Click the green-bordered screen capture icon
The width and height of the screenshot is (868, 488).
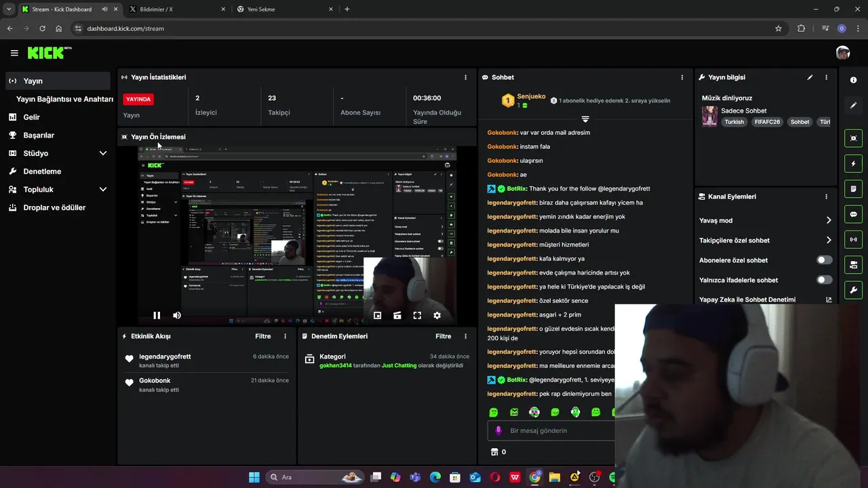tap(853, 138)
